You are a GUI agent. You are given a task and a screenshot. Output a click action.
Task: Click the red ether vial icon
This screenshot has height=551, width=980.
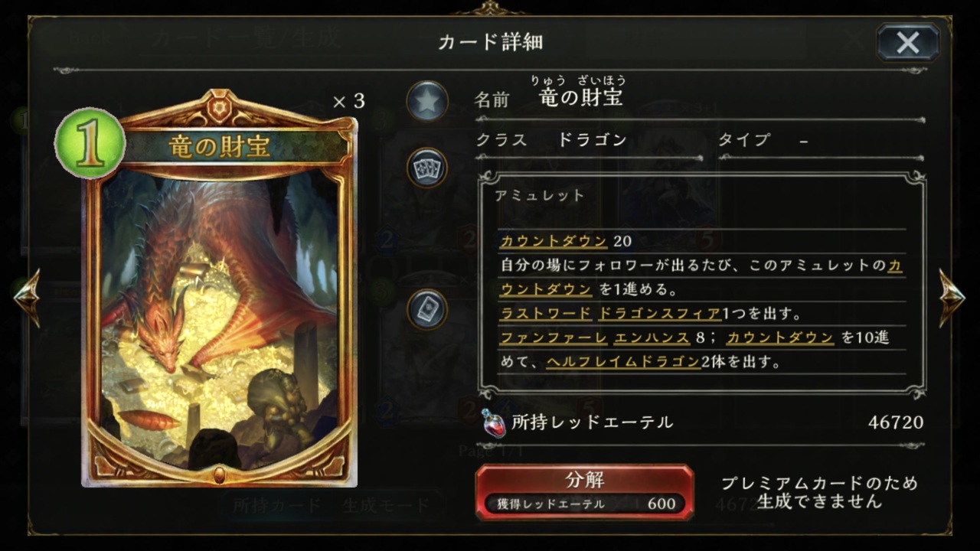494,422
